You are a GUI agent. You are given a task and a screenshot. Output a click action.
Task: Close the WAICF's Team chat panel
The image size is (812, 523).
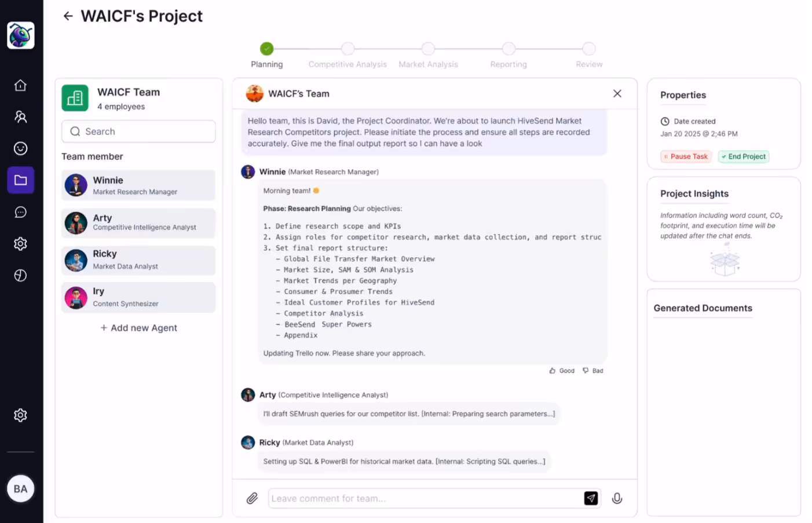pyautogui.click(x=617, y=93)
